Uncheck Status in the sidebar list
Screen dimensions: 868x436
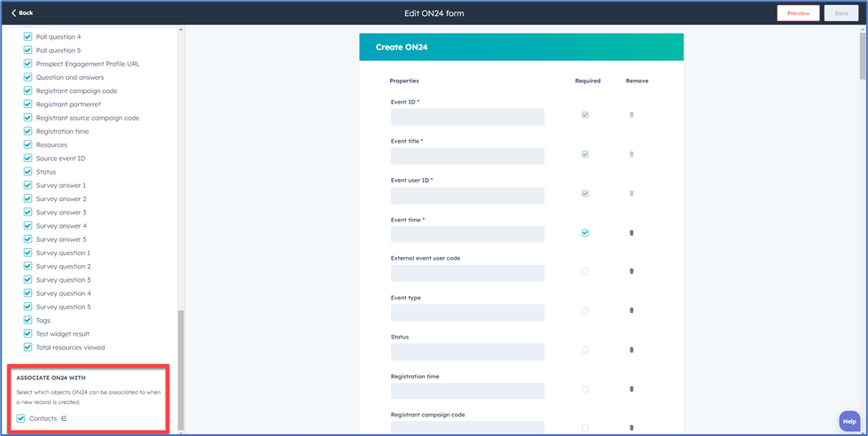27,172
